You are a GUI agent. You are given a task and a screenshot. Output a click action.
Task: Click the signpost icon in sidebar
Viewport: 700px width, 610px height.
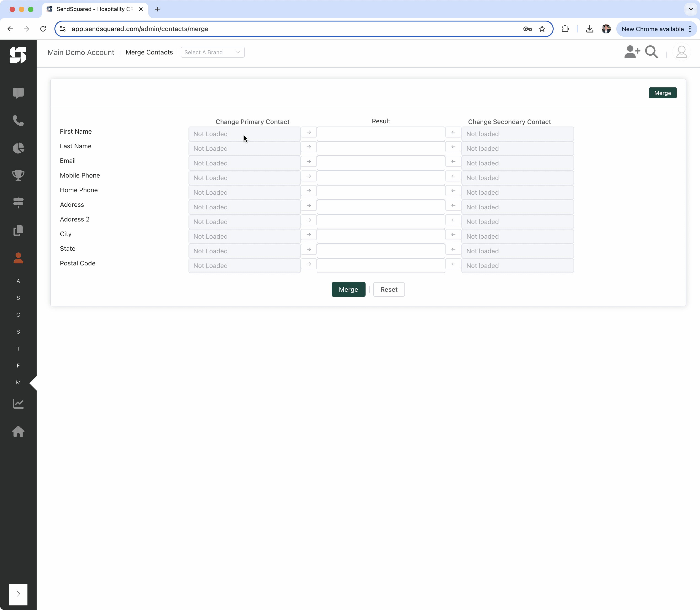[18, 203]
